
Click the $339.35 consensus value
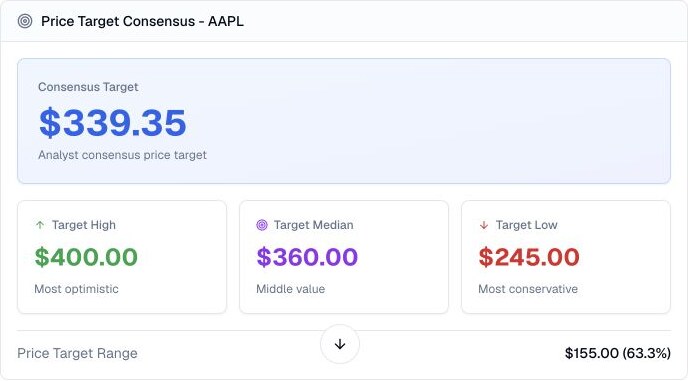[x=113, y=122]
